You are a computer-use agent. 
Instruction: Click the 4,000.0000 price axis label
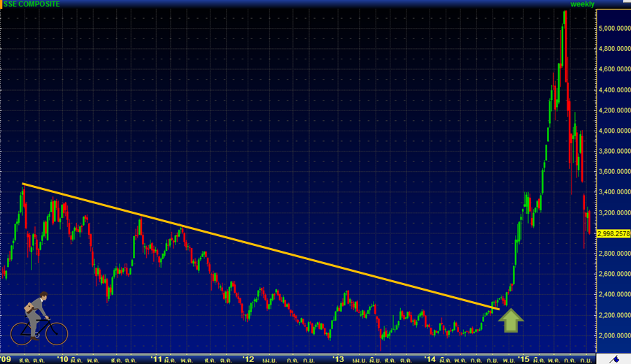(614, 131)
